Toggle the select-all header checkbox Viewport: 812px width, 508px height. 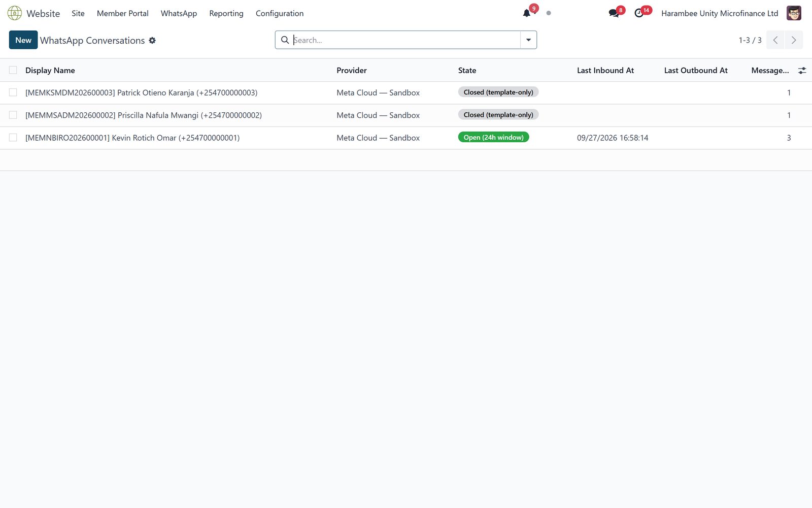13,70
